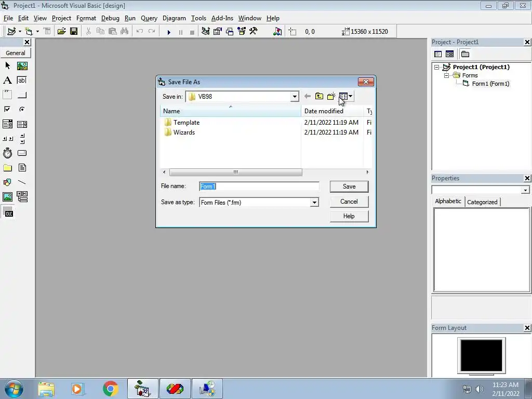Select the OLE tool in the toolbox

pyautogui.click(x=8, y=212)
